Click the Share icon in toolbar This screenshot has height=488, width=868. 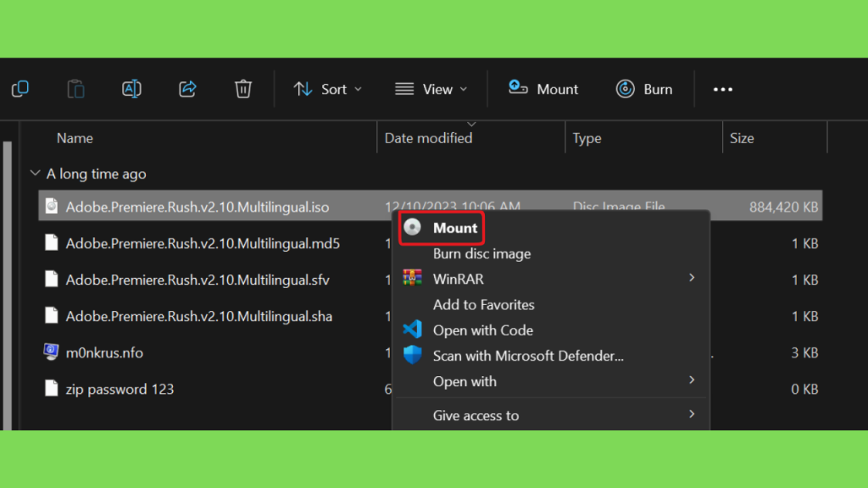click(187, 88)
